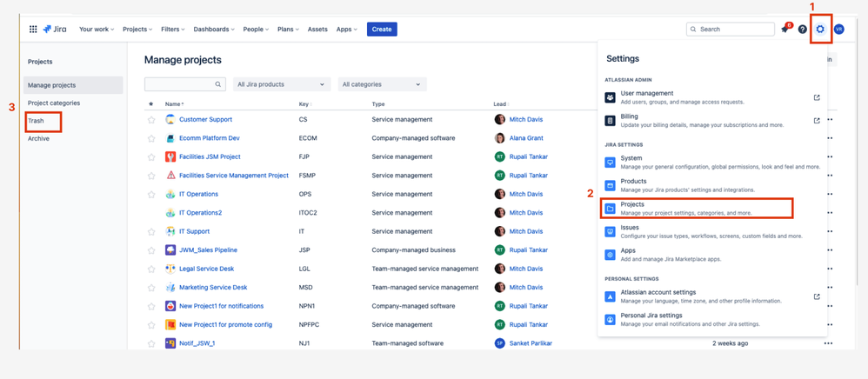Viewport: 868px width, 379px height.
Task: Click the project name filter field
Action: (185, 84)
